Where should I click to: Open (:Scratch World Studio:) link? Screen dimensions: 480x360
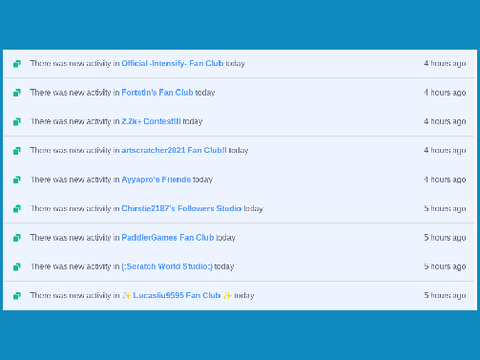pos(167,266)
